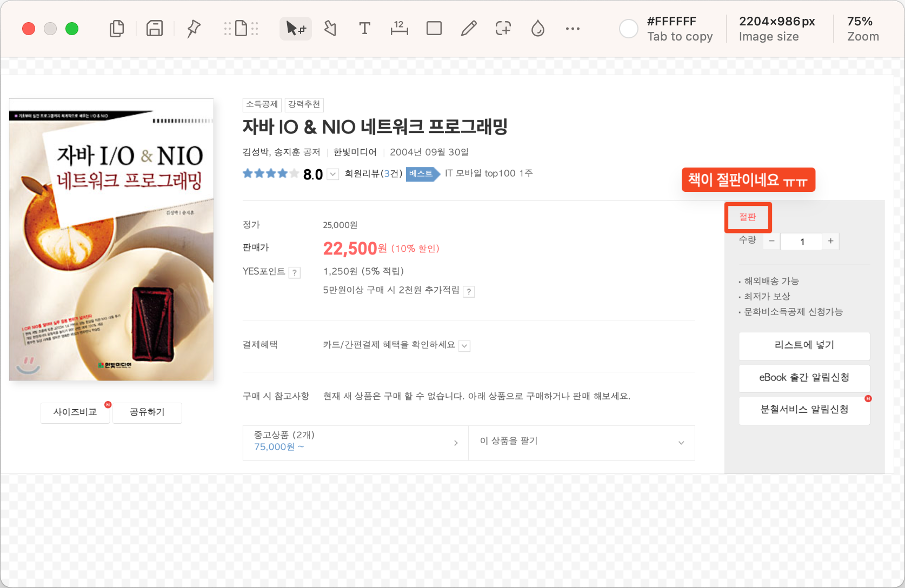The width and height of the screenshot is (905, 588).
Task: Click the white color swatch circle
Action: coord(629,29)
